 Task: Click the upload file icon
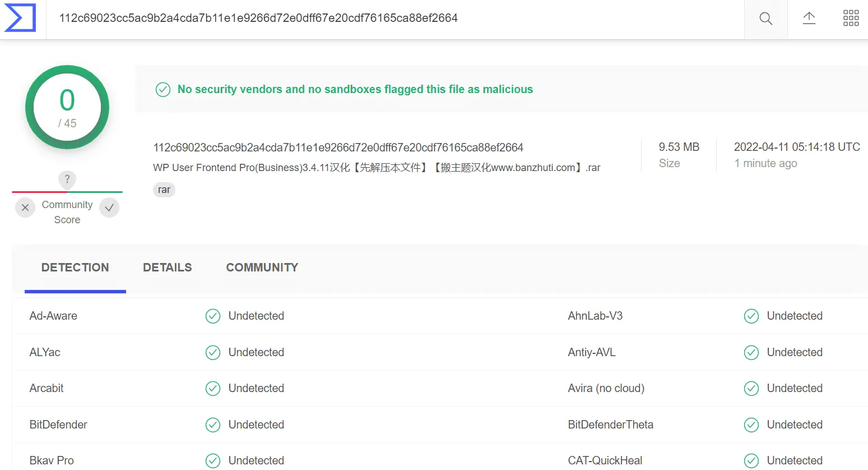[x=809, y=19]
